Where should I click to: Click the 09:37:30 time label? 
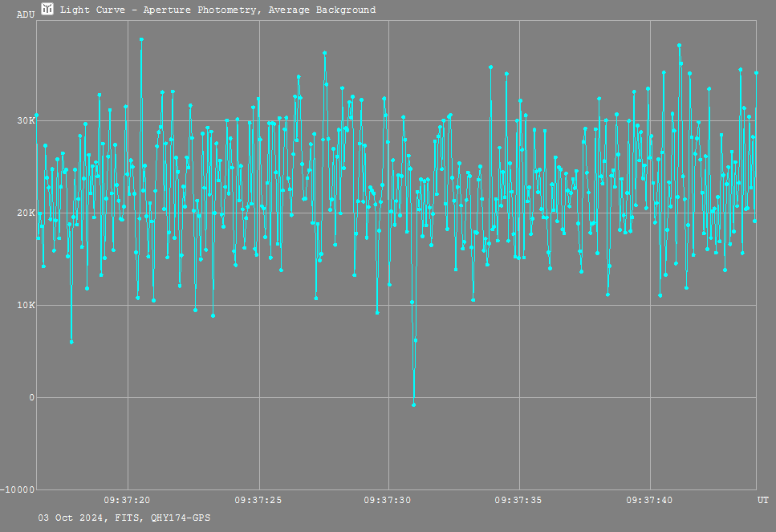coord(387,501)
